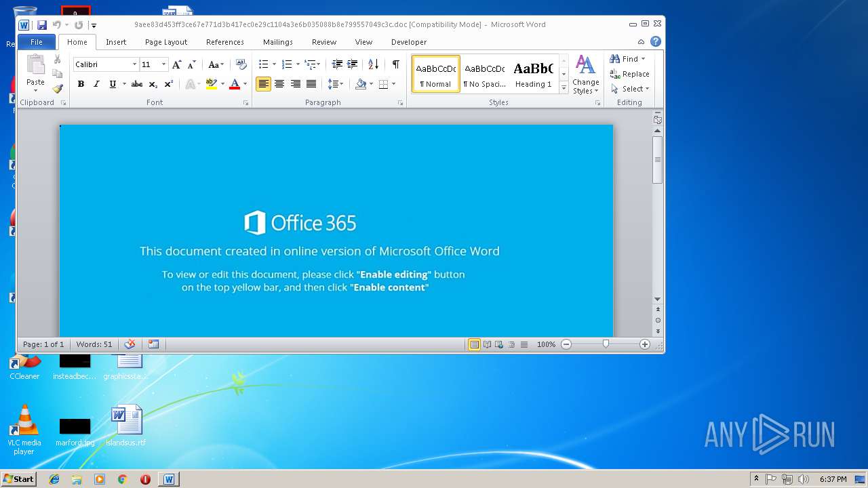Switch to Full Screen Reading view
This screenshot has width=868, height=488.
click(x=487, y=344)
